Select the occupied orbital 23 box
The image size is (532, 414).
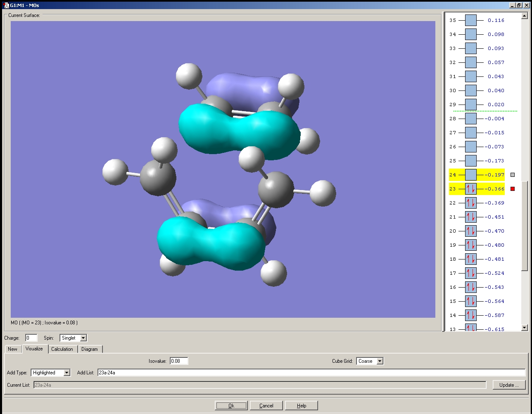coord(470,189)
